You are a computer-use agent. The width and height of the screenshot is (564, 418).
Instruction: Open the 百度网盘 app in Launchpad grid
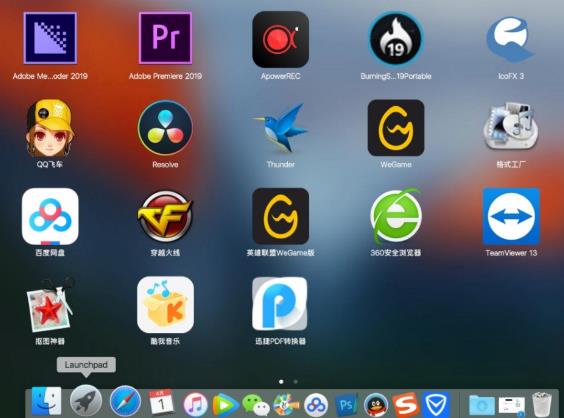click(50, 217)
